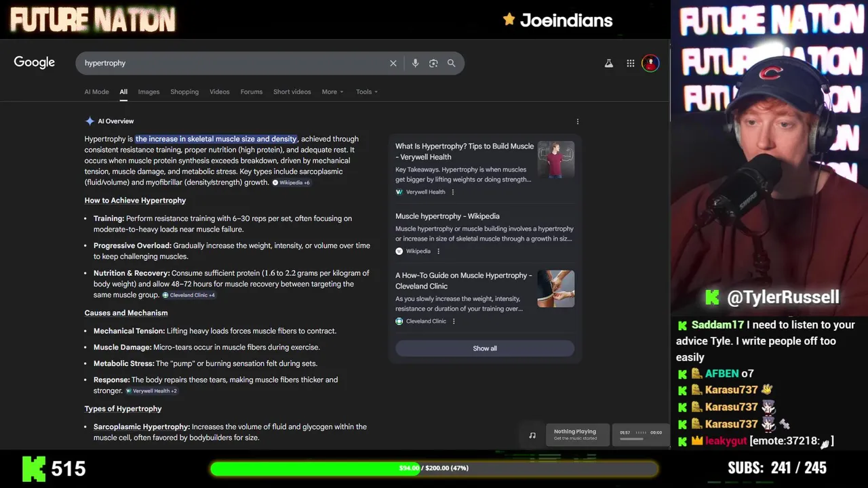This screenshot has width=868, height=488.
Task: Click the highlighted 'increase in skeletal muscle size' text
Action: [216, 139]
